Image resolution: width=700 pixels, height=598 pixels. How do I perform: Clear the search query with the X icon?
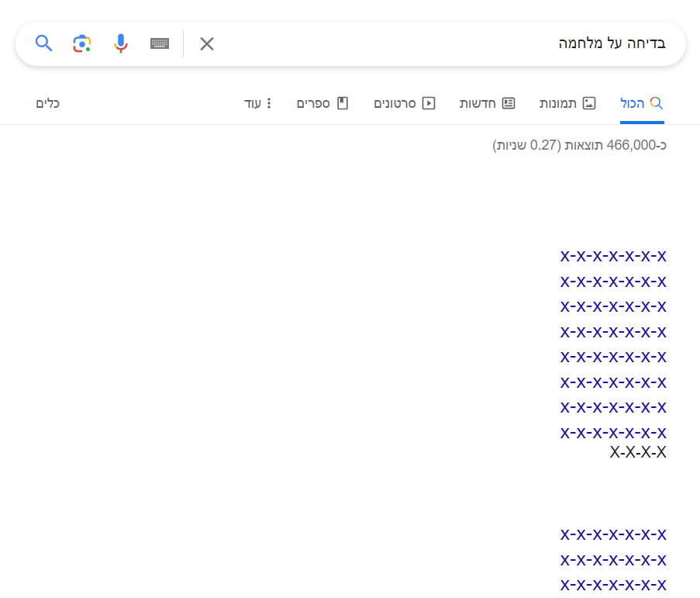pos(206,43)
